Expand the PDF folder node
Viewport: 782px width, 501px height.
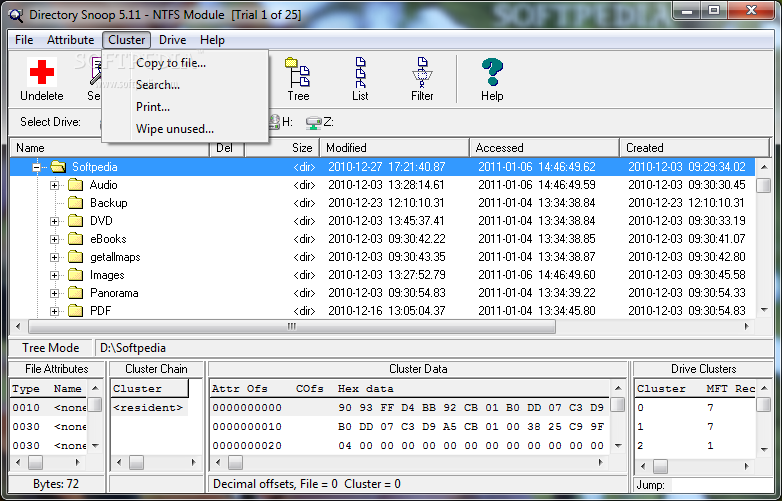tap(54, 311)
